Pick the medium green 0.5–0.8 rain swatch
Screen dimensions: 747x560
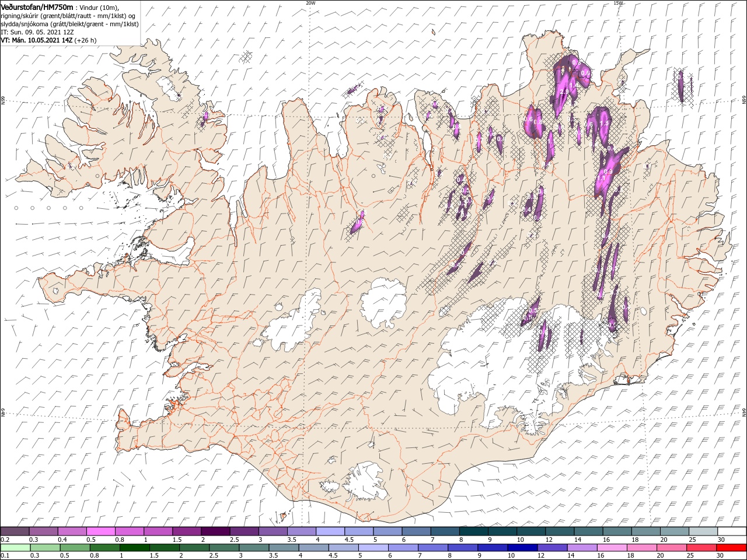click(x=75, y=548)
